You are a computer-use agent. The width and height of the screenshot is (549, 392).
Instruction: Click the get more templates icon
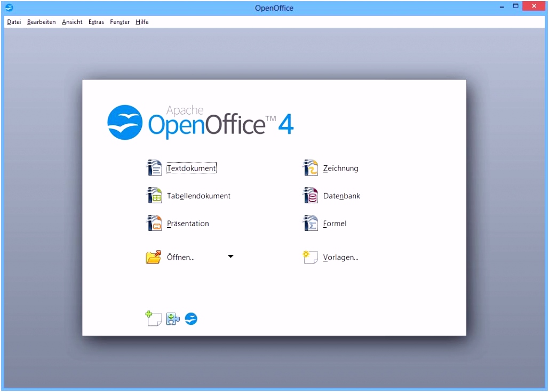(x=153, y=318)
